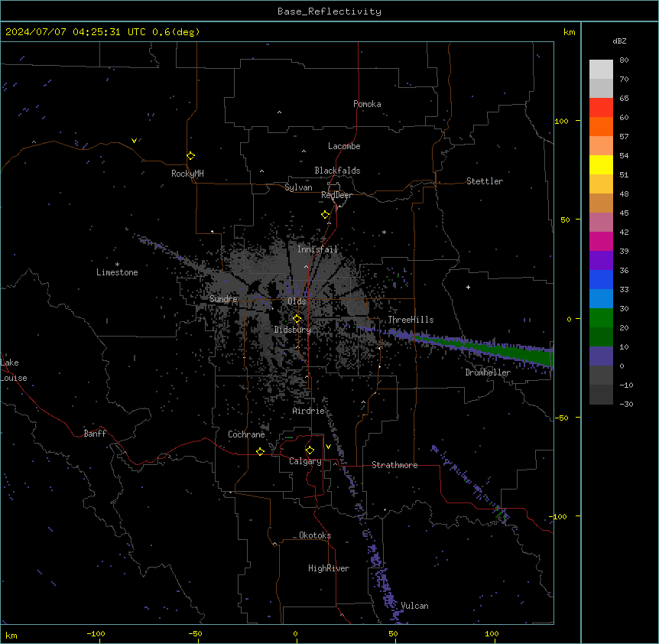
Task: Click the Stettler city label
Action: coord(485,181)
